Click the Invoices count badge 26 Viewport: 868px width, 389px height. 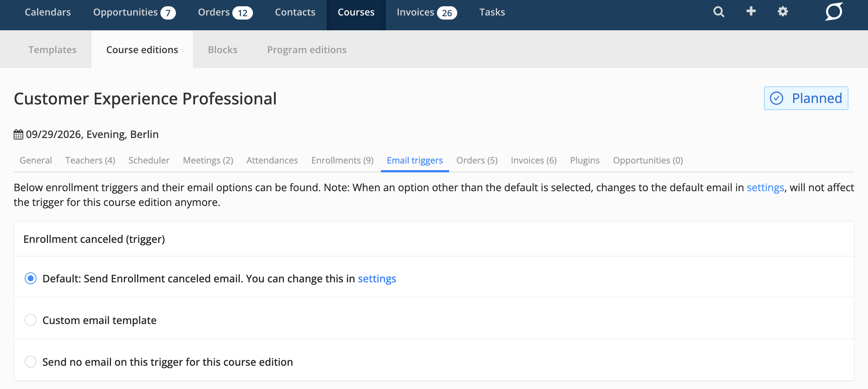(x=447, y=13)
